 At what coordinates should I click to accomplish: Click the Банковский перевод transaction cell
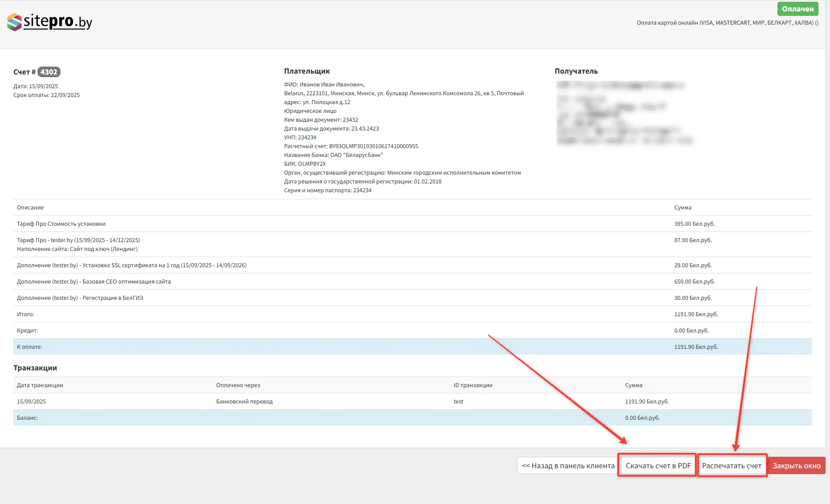pos(244,402)
